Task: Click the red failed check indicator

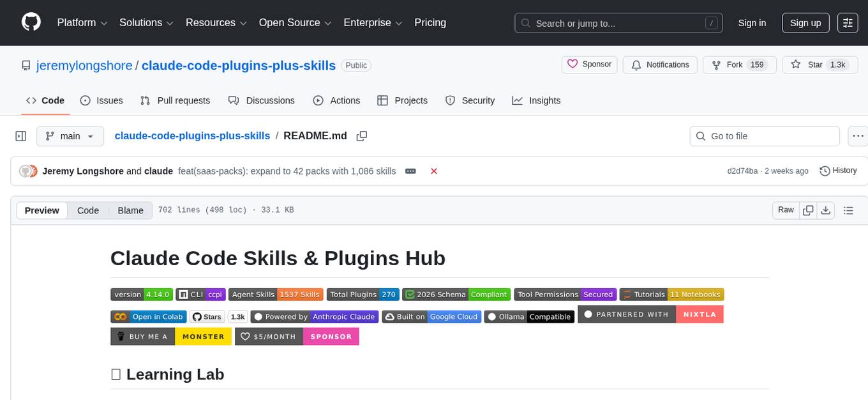Action: click(x=434, y=171)
